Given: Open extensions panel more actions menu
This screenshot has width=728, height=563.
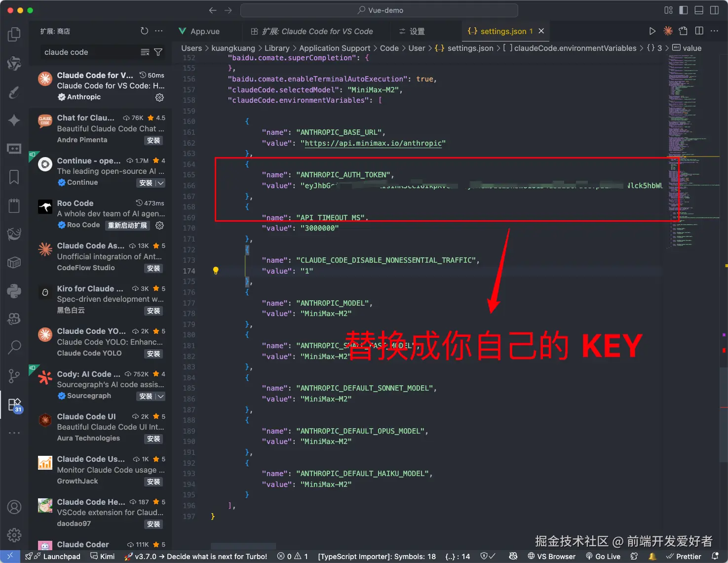Looking at the screenshot, I should point(159,31).
